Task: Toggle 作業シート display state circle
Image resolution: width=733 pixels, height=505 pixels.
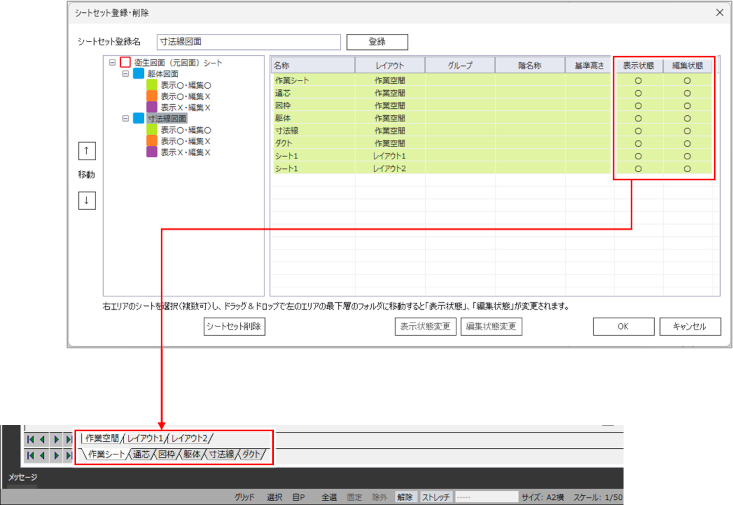Action: (x=638, y=79)
